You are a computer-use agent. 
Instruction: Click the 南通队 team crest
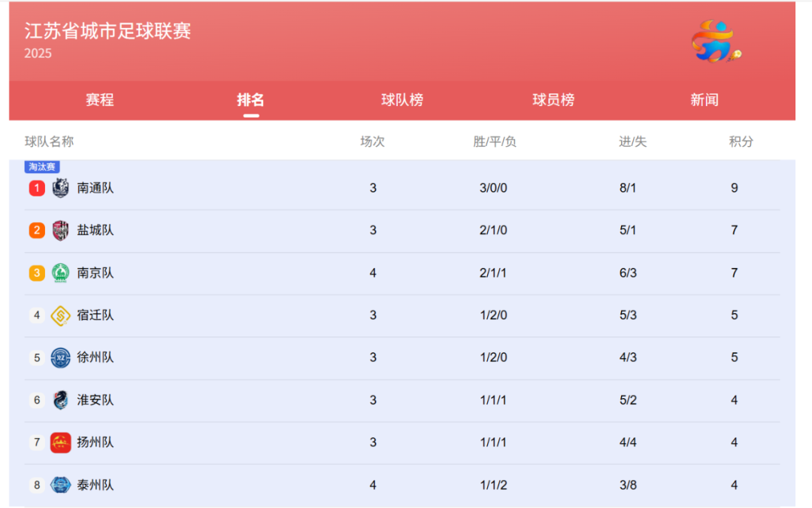pos(61,187)
